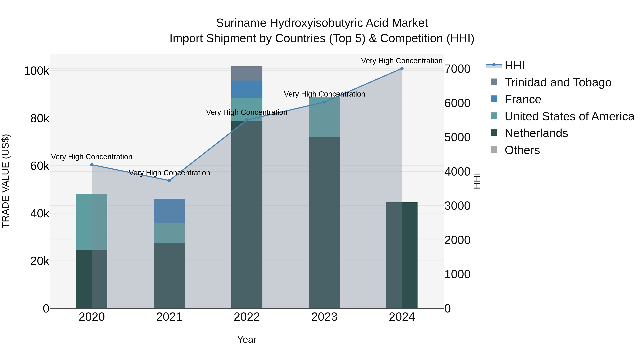The width and height of the screenshot is (644, 362).
Task: Toggle United States of America legend entry
Action: pyautogui.click(x=562, y=116)
